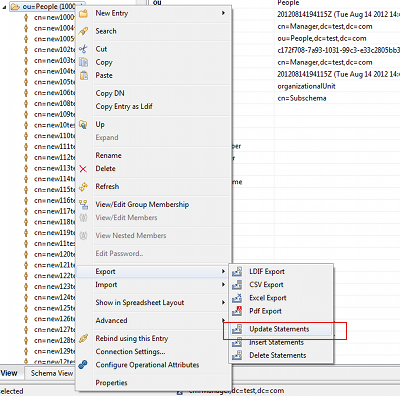This screenshot has height=396, width=400.
Task: Click the organizationalUnit value cell
Action: tap(306, 86)
